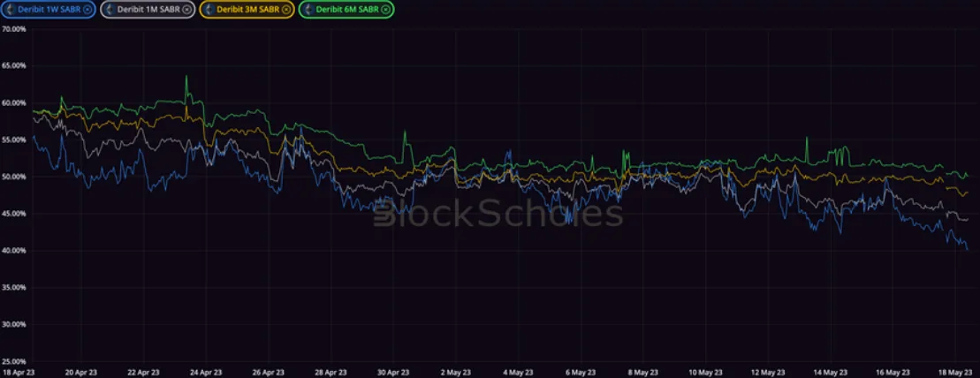Remove the Deribit 3M SABR series
This screenshot has width=980, height=378.
point(285,10)
